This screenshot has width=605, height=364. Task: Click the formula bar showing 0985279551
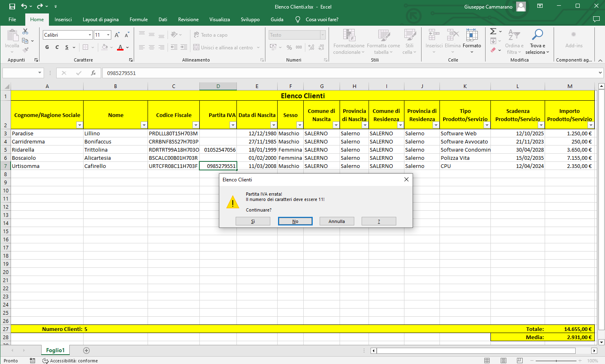point(350,73)
